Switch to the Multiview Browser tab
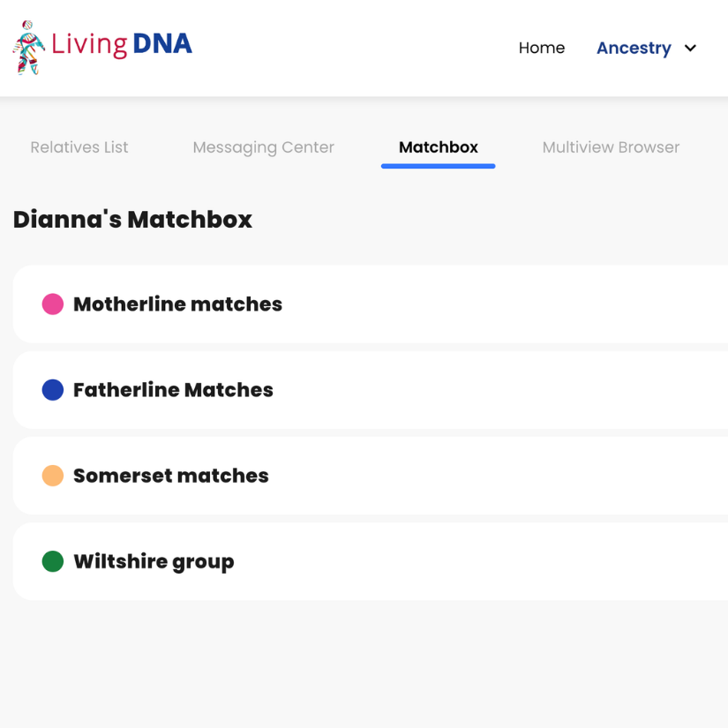The height and width of the screenshot is (728, 728). point(611,147)
